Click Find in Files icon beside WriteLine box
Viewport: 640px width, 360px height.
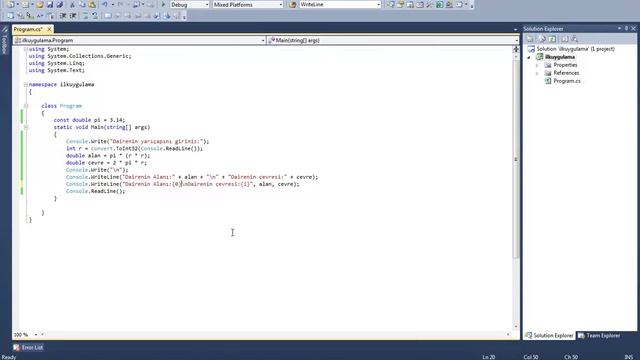pyautogui.click(x=292, y=4)
